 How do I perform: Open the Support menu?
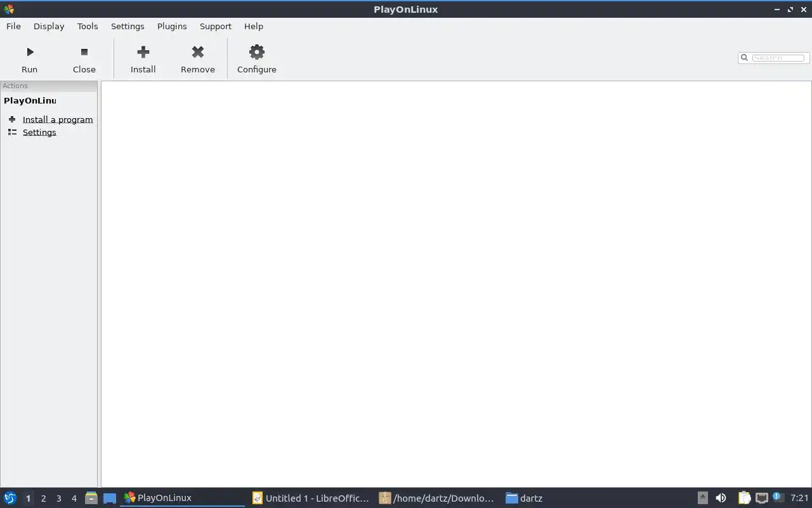click(x=216, y=26)
